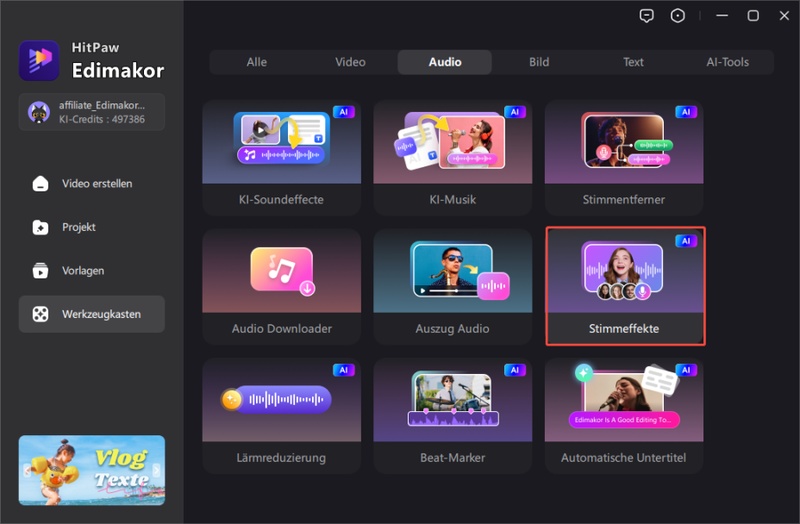
Task: Click the Projekt folder icon
Action: click(x=40, y=227)
